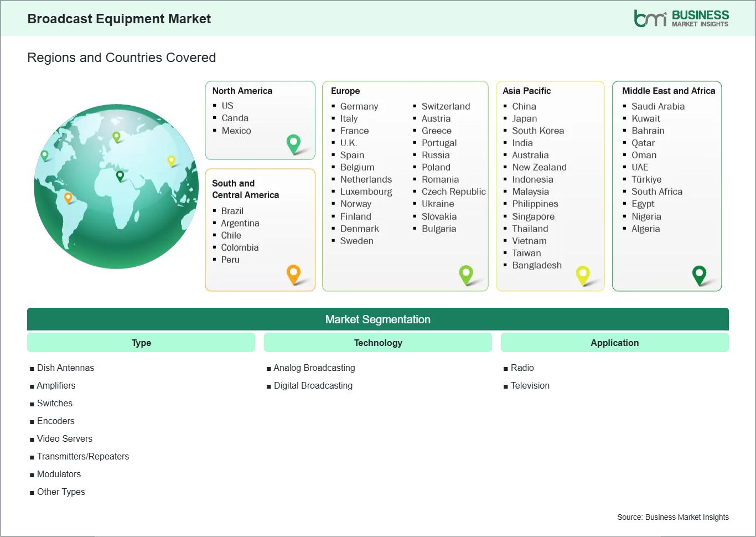Switch to the Technology segmentation tab
The height and width of the screenshot is (537, 756).
[378, 343]
